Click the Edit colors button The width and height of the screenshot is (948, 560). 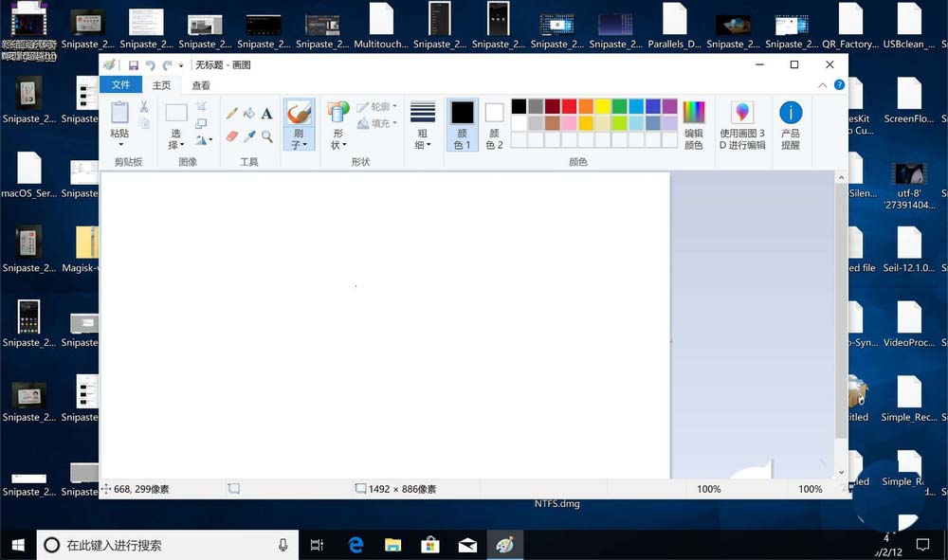point(695,121)
